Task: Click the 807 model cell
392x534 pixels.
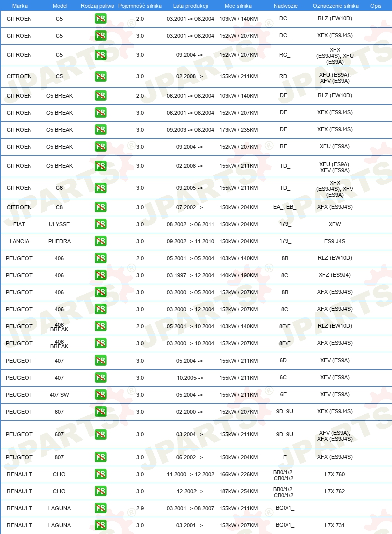Action: pos(59,457)
